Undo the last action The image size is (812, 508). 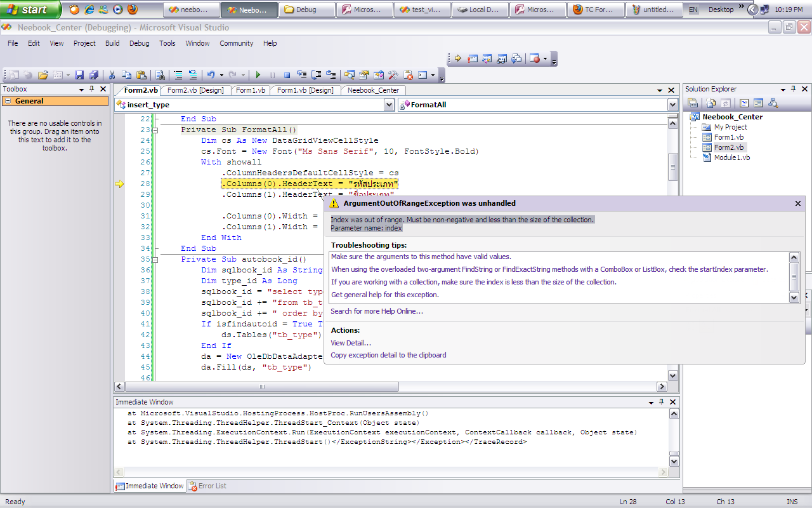(211, 75)
